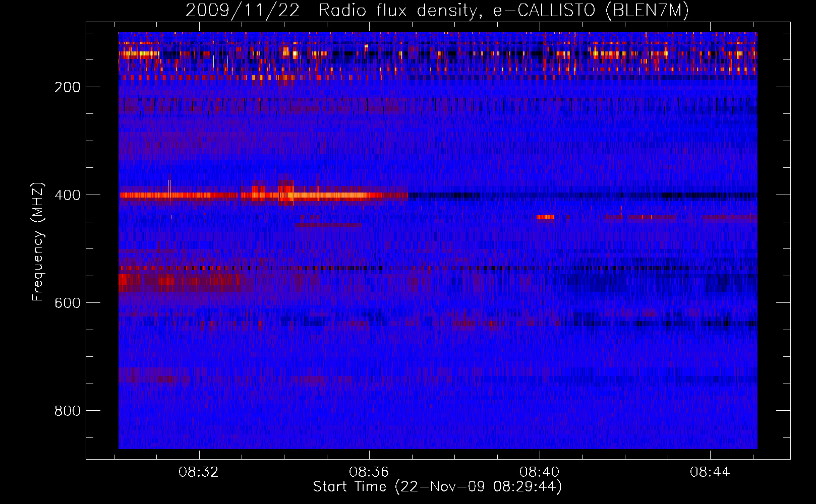816x504 pixels.
Task: Click the 08:36 time tick label
Action: tap(369, 472)
